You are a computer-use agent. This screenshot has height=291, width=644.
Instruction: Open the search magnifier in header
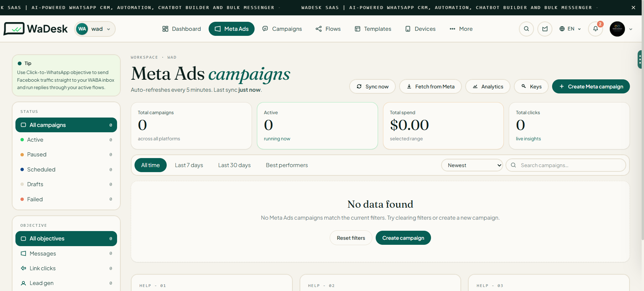[x=526, y=29]
